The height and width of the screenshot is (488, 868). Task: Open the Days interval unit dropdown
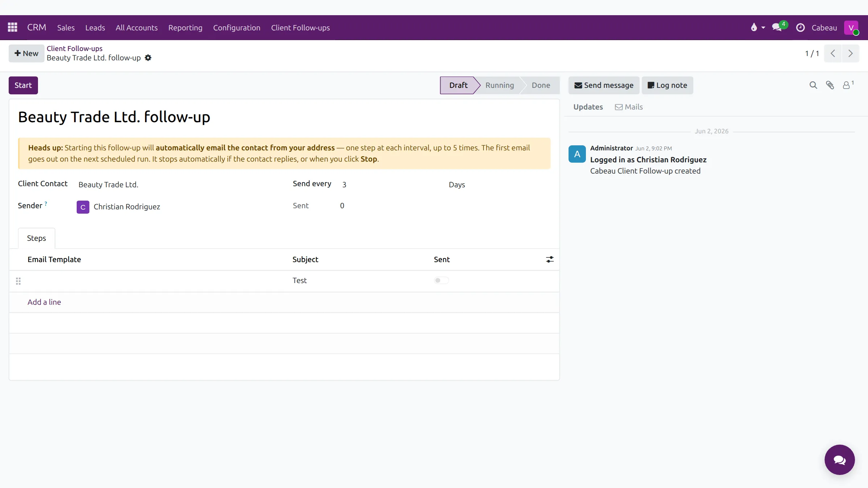(x=498, y=185)
